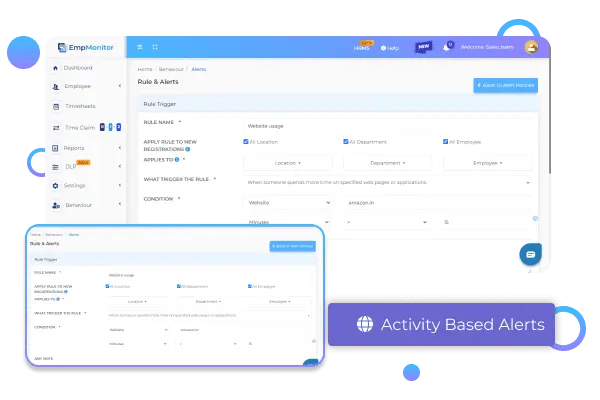Click the NEW flag icon
This screenshot has height=400, width=600.
pyautogui.click(x=424, y=47)
